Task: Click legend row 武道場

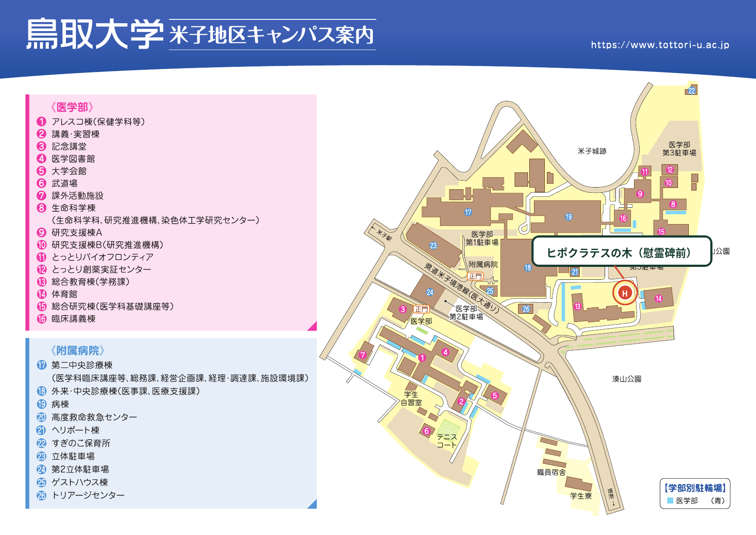Action: [x=57, y=183]
